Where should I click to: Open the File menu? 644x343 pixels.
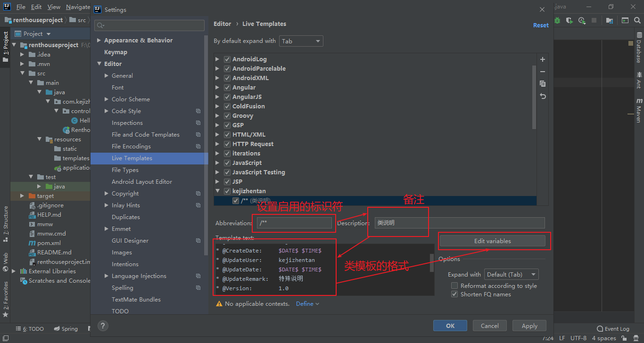[x=21, y=7]
